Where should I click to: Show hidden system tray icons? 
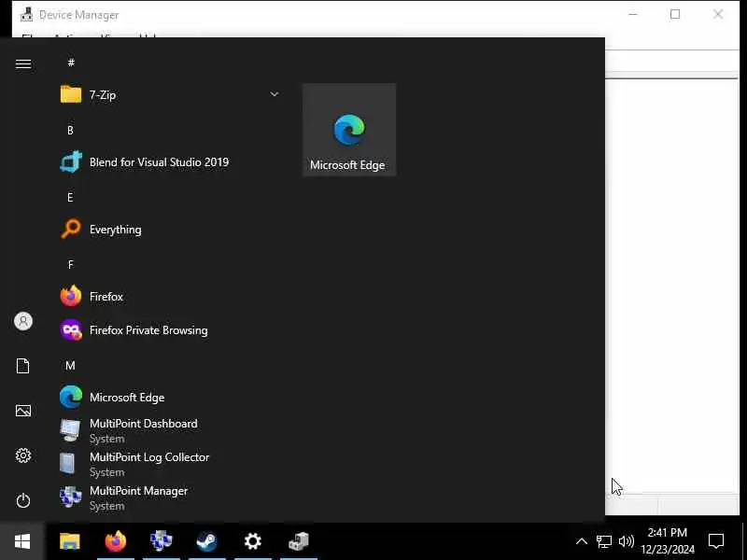click(x=582, y=541)
